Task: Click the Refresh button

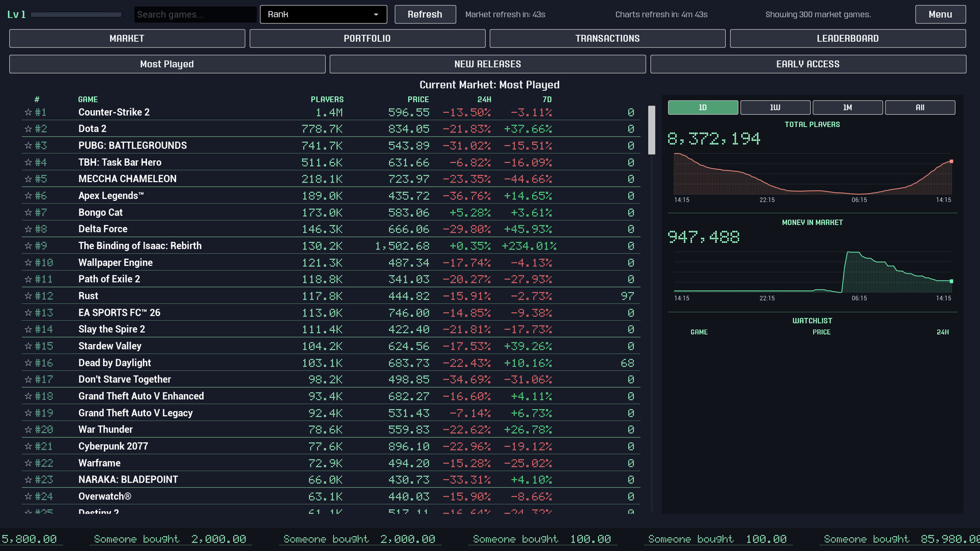Action: tap(425, 14)
